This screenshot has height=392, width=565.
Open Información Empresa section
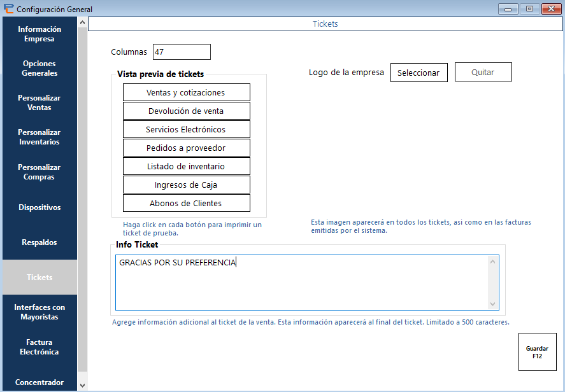click(39, 34)
